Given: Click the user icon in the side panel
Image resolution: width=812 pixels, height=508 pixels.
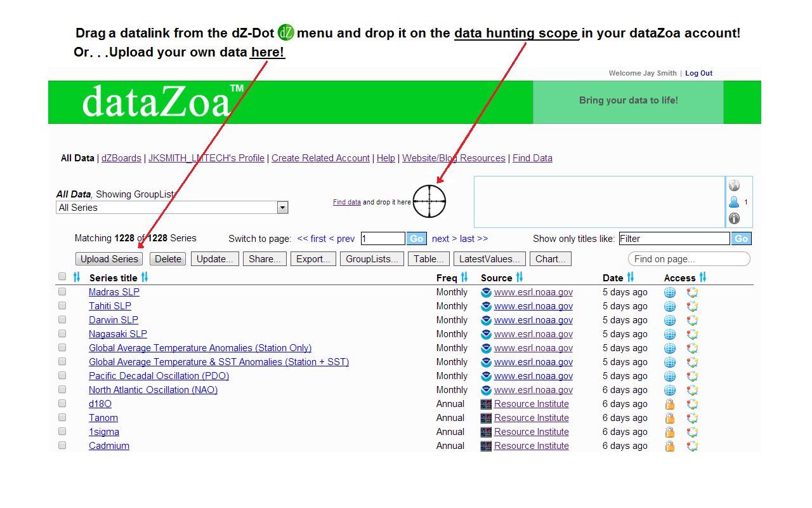Looking at the screenshot, I should (x=734, y=202).
